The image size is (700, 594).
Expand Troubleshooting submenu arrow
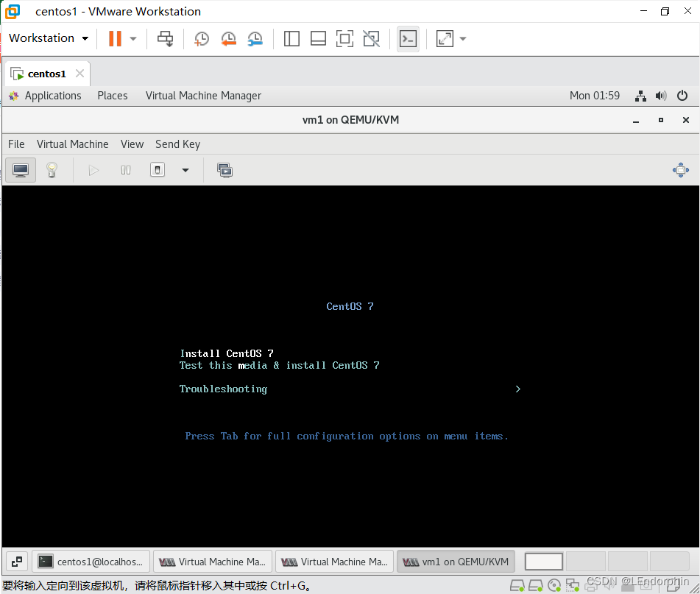click(x=518, y=389)
